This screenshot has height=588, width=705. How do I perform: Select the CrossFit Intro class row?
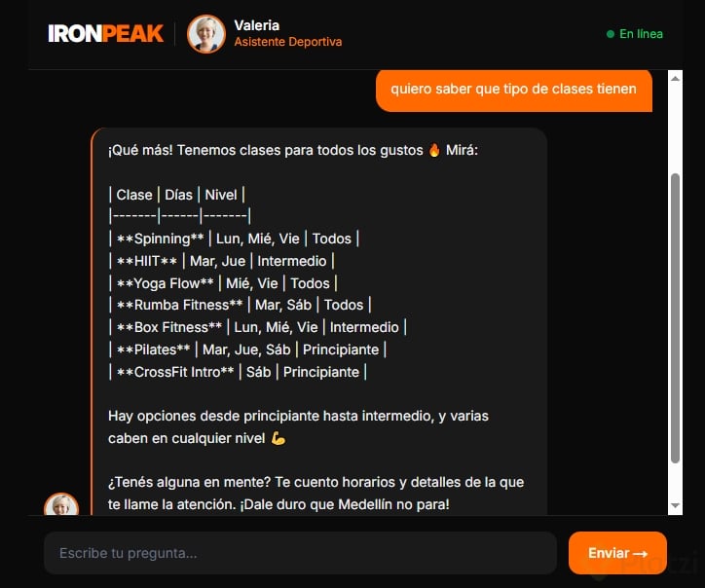pyautogui.click(x=238, y=372)
